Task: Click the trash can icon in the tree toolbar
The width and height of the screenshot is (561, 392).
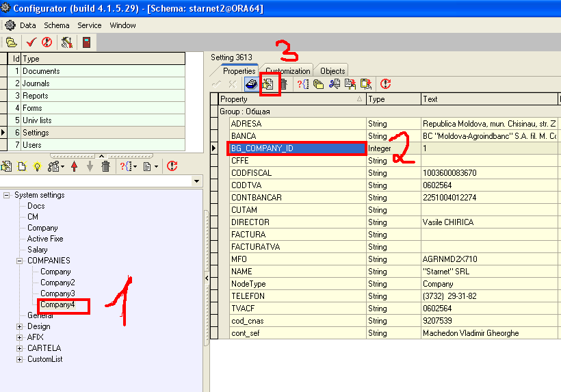Action: [x=105, y=166]
